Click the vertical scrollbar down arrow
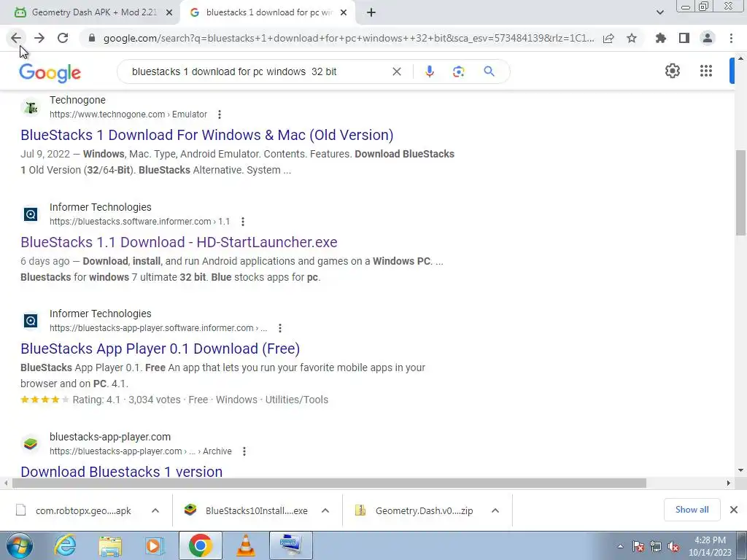 [x=740, y=470]
